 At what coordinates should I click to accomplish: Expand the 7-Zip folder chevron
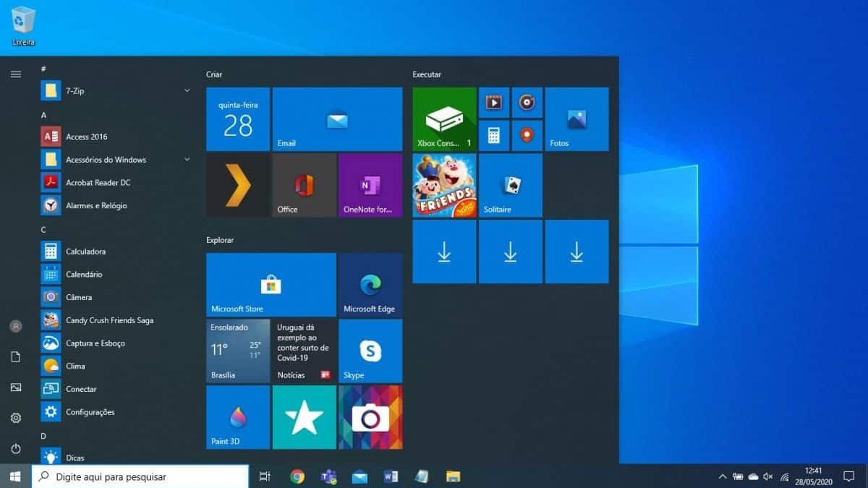tap(187, 90)
